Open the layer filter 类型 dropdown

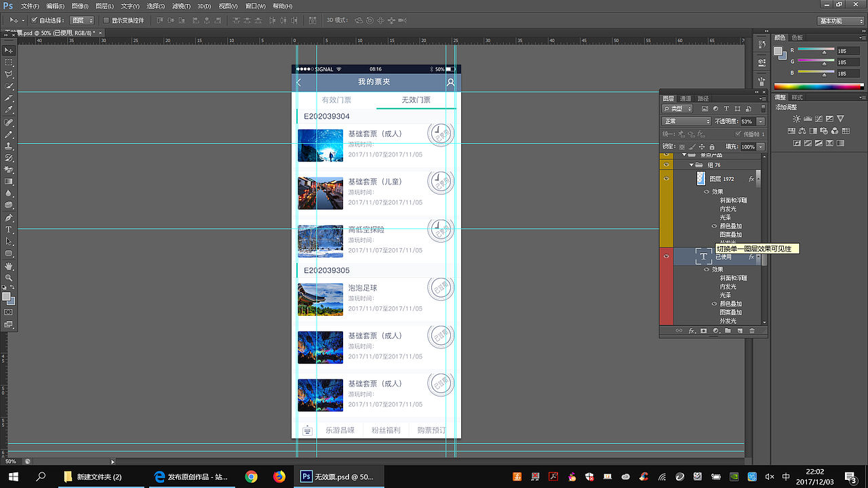pos(677,108)
